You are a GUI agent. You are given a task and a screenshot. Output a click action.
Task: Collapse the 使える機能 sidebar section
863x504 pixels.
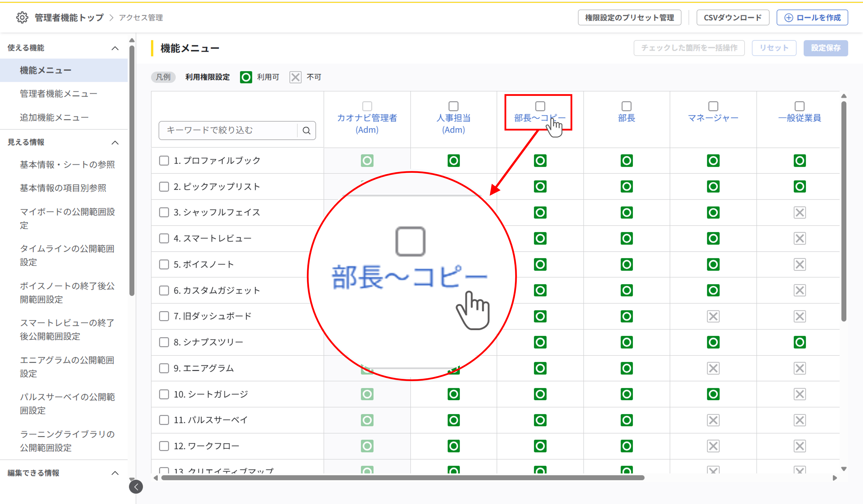coord(115,48)
